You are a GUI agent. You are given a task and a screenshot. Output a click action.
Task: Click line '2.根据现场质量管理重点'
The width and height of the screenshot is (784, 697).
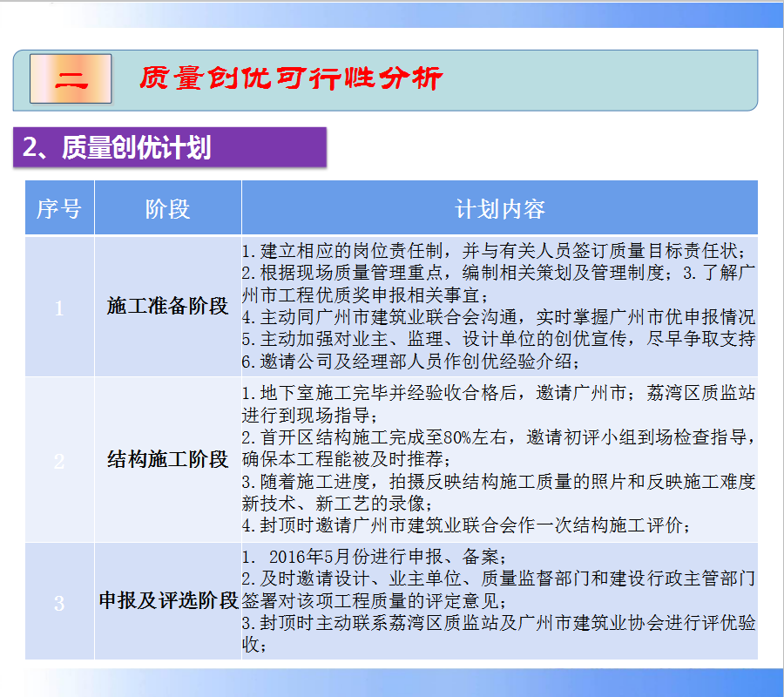498,273
